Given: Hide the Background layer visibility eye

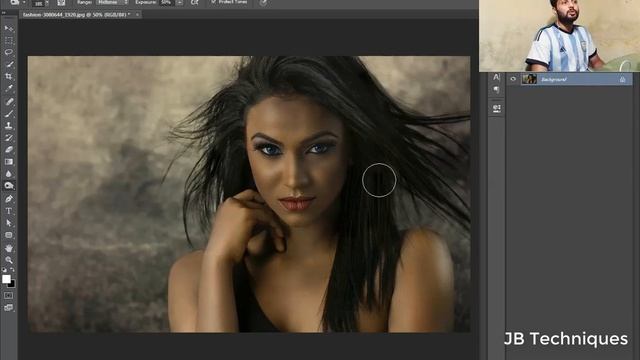Looking at the screenshot, I should (513, 79).
